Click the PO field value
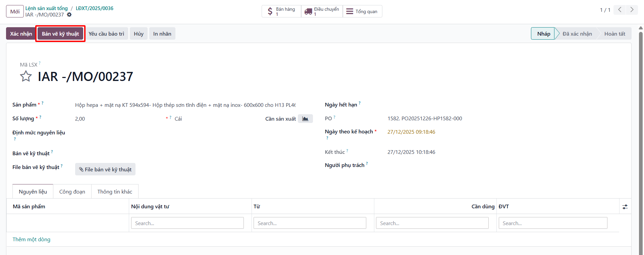This screenshot has width=644, height=255. pos(425,118)
